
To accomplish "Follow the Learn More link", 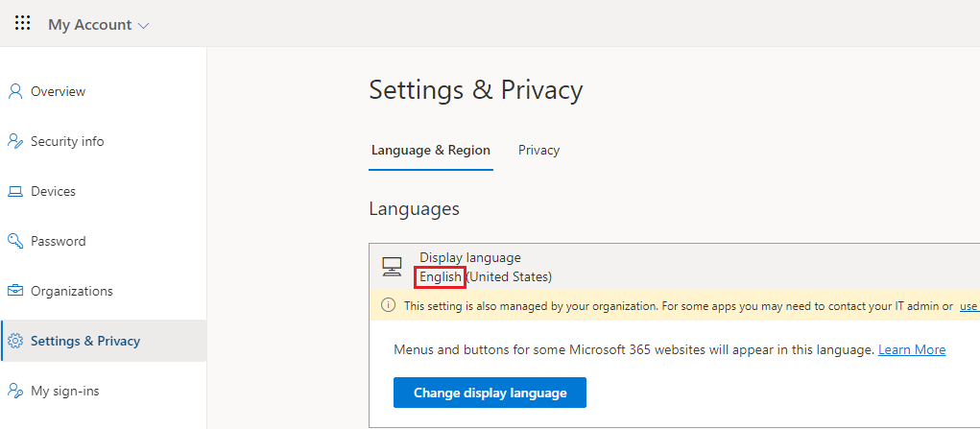I will click(912, 349).
